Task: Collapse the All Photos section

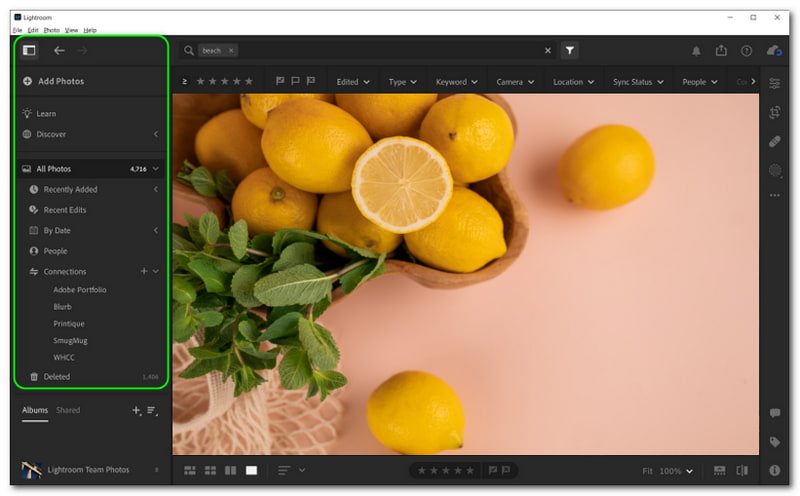Action: 157,169
